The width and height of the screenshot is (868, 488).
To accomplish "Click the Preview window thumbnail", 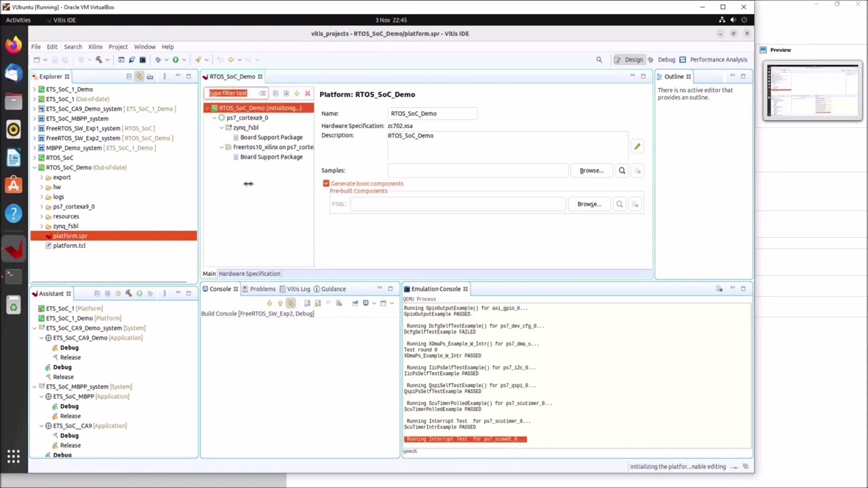I will coord(812,91).
